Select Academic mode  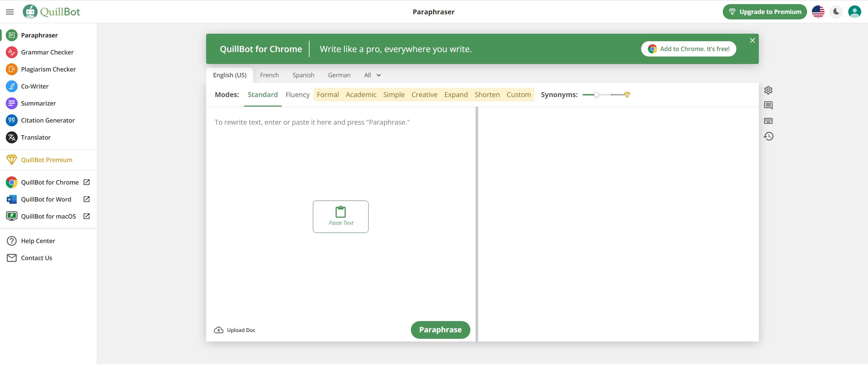[x=361, y=95]
